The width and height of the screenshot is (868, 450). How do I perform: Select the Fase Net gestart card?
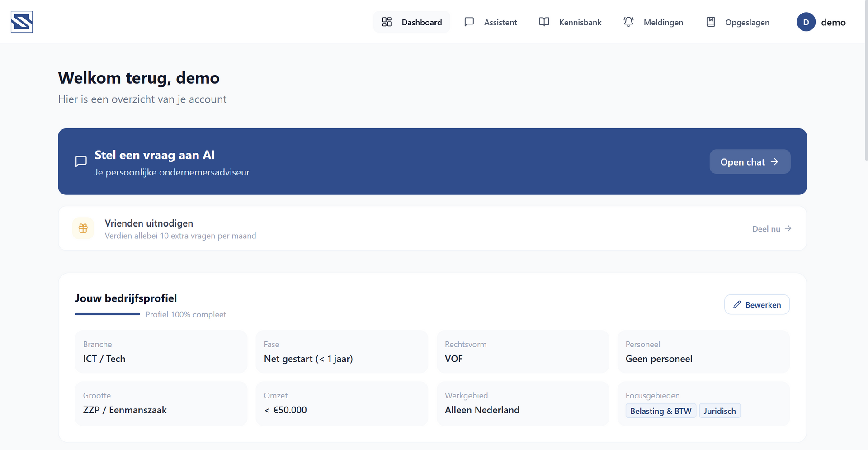tap(342, 352)
